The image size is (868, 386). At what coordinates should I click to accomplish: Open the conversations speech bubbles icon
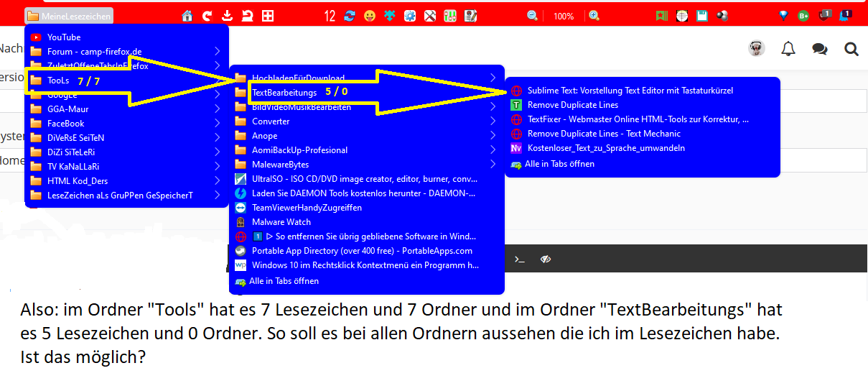(x=820, y=49)
